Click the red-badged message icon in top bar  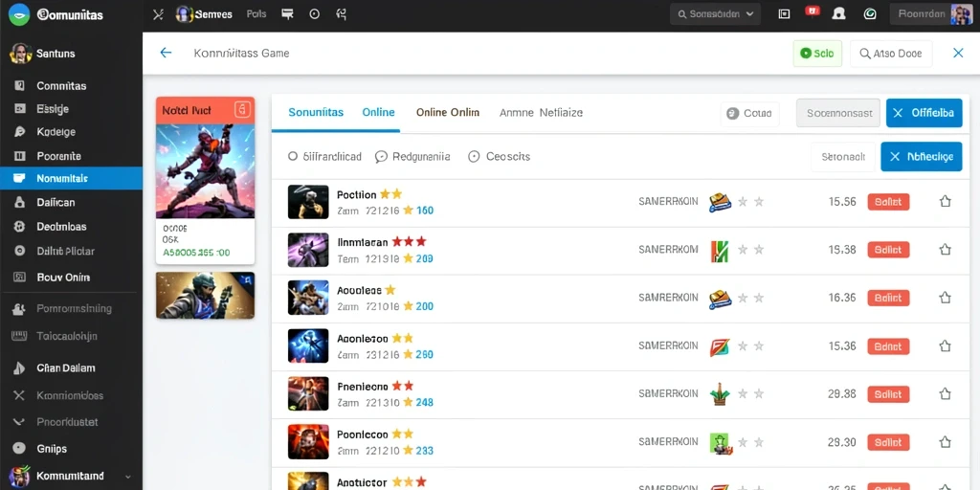(812, 11)
